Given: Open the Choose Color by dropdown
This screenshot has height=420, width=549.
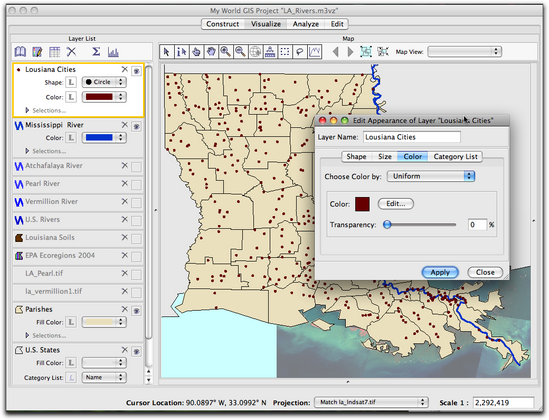Looking at the screenshot, I should pos(431,176).
